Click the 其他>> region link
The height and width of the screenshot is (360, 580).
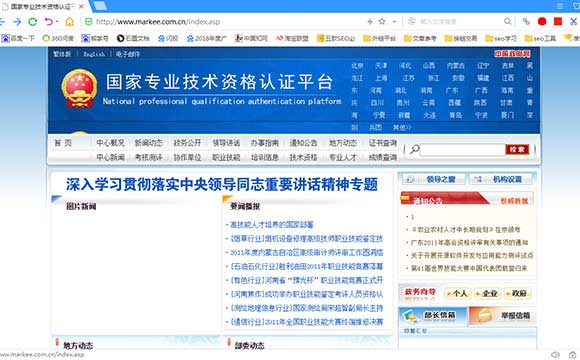(x=402, y=128)
